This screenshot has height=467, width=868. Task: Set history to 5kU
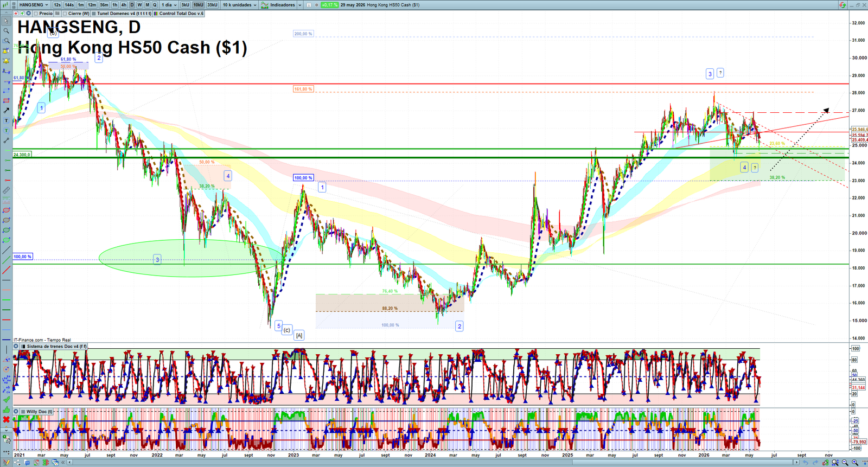185,5
